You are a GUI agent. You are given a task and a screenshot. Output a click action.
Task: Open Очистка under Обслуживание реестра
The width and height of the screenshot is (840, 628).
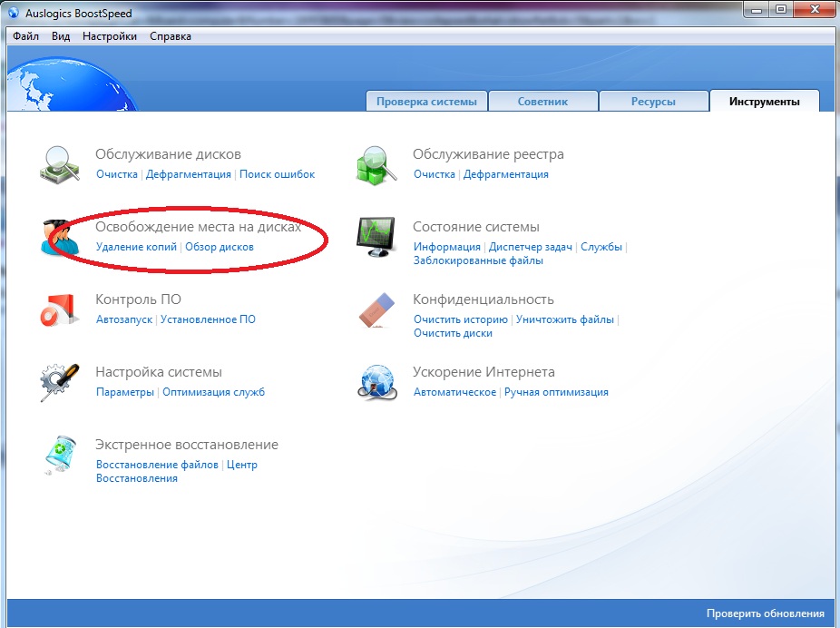(x=434, y=174)
